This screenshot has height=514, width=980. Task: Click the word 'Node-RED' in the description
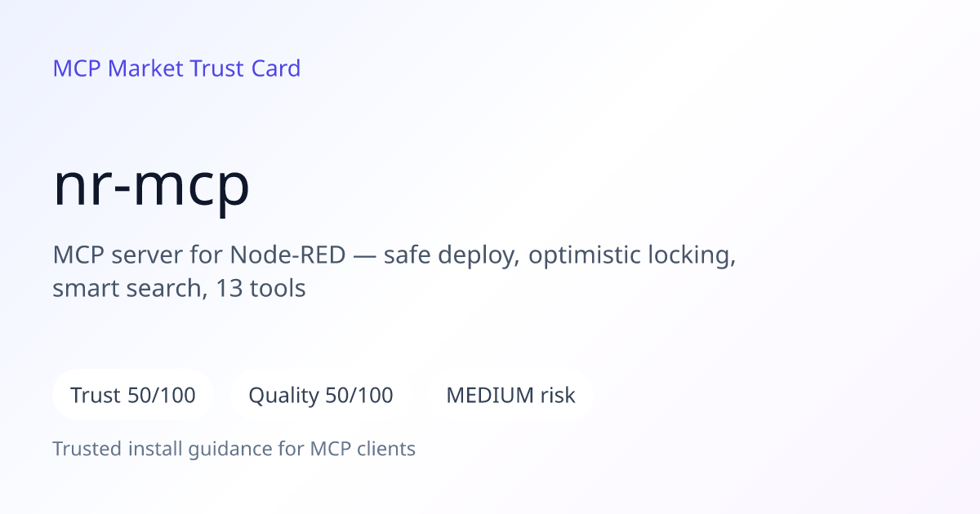287,255
